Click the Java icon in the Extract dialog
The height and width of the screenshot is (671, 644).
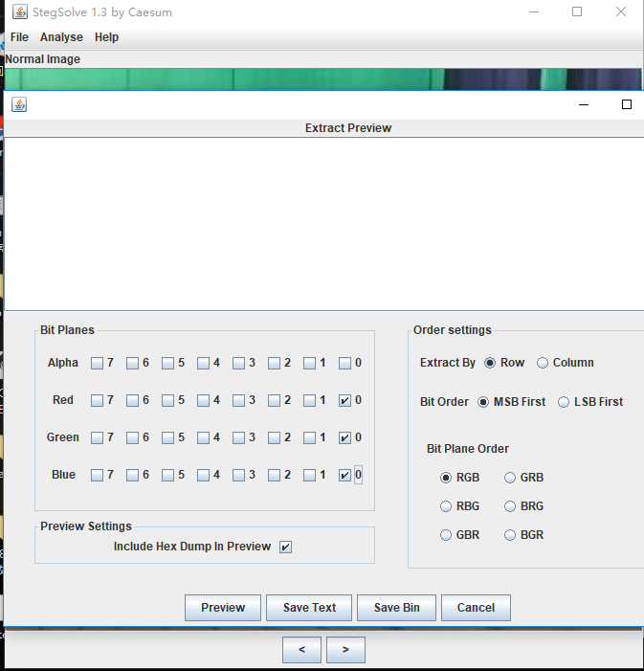(19, 104)
